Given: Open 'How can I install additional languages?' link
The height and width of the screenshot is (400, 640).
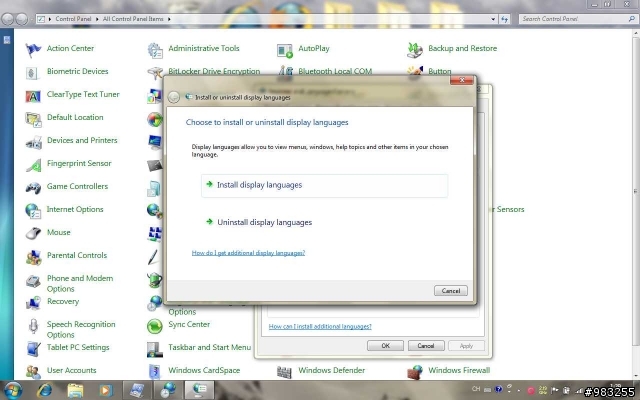Looking at the screenshot, I should (x=320, y=327).
